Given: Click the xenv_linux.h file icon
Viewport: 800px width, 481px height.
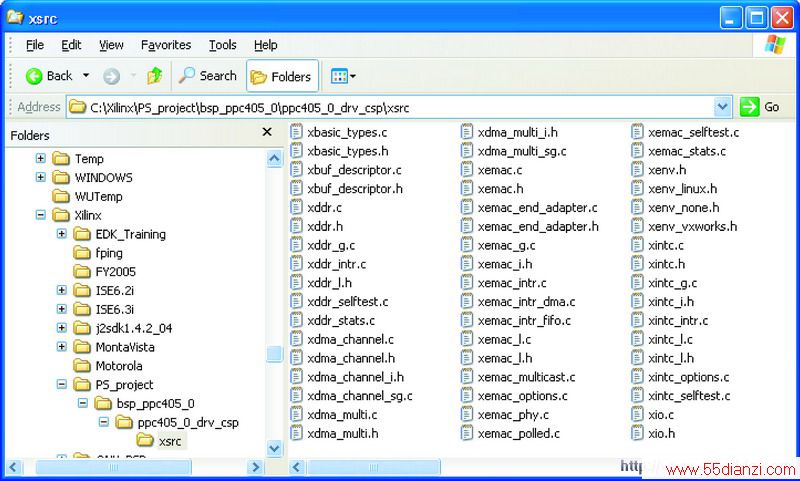Looking at the screenshot, I should point(637,189).
